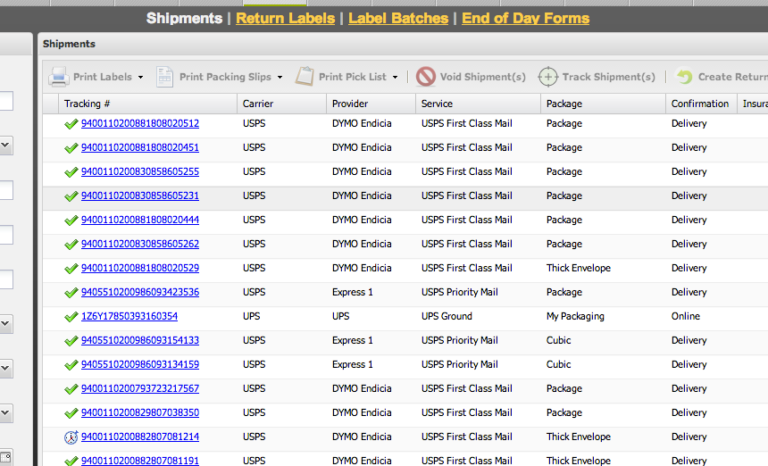Viewport: 768px width, 466px height.
Task: Open the Print Packing Slips dropdown arrow
Action: (280, 77)
